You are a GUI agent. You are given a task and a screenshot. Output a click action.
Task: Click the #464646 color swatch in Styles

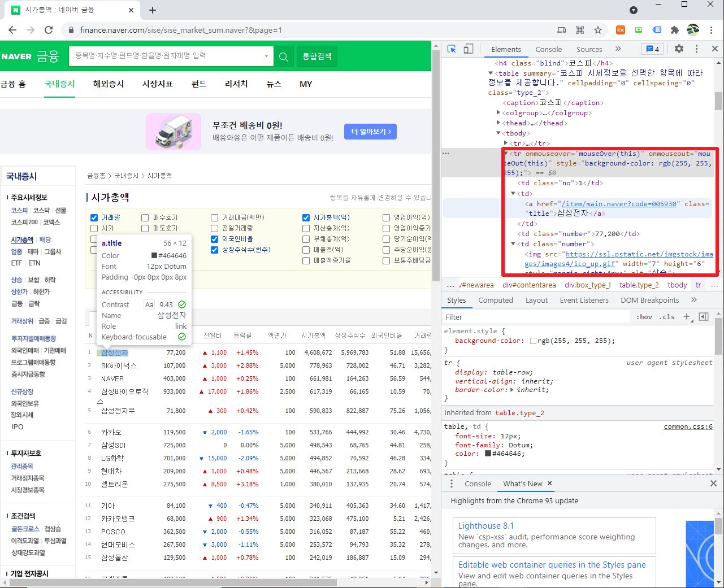point(488,454)
